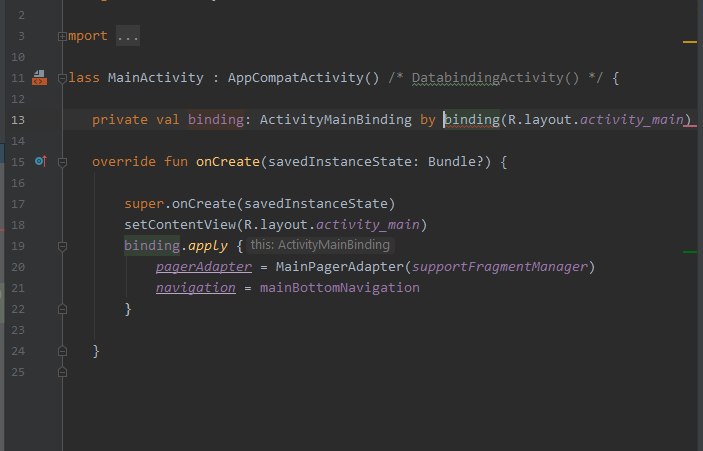Click the 'navigation' property on line 21

(195, 288)
